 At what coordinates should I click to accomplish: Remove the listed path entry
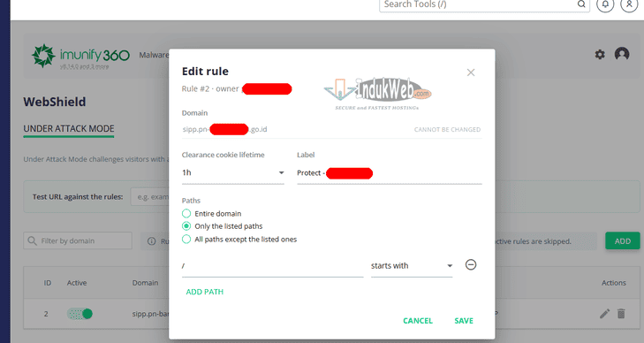pyautogui.click(x=471, y=265)
